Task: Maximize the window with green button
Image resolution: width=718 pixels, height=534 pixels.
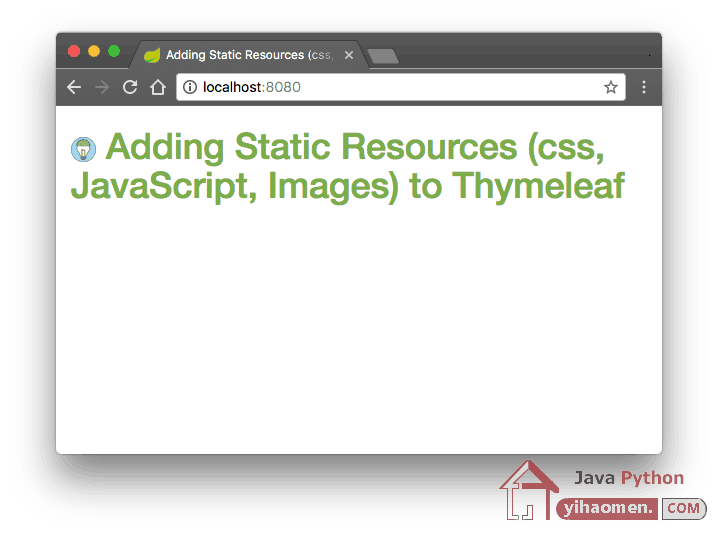Action: (x=114, y=51)
